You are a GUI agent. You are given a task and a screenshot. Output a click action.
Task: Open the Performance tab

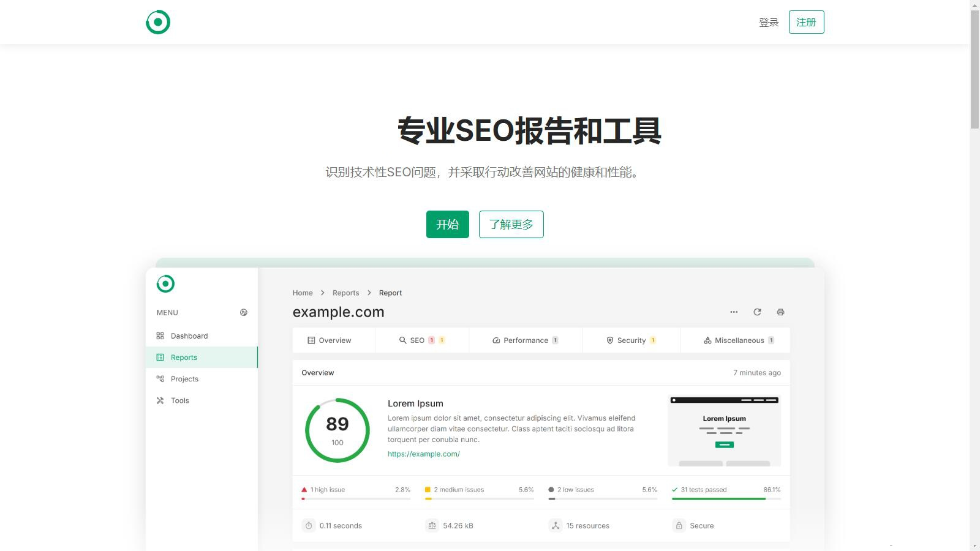click(x=525, y=340)
